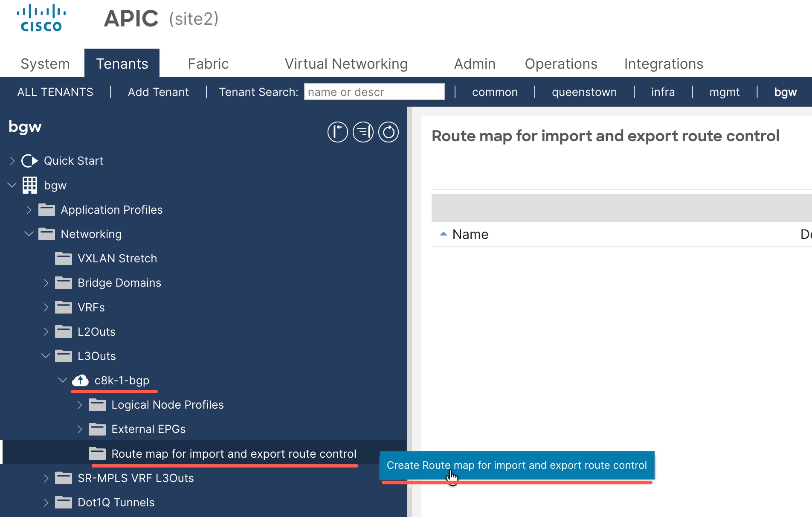Expand VRFs chevron

(46, 307)
